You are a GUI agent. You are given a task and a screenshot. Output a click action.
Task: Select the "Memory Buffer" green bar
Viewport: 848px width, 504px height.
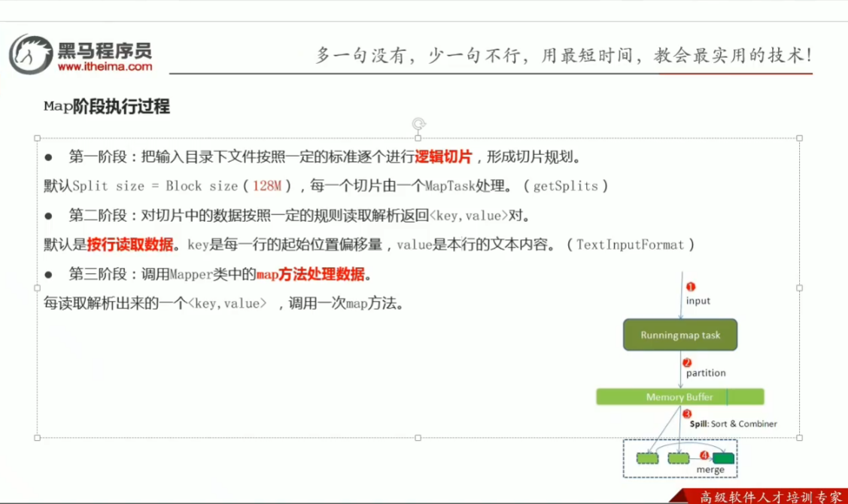679,397
